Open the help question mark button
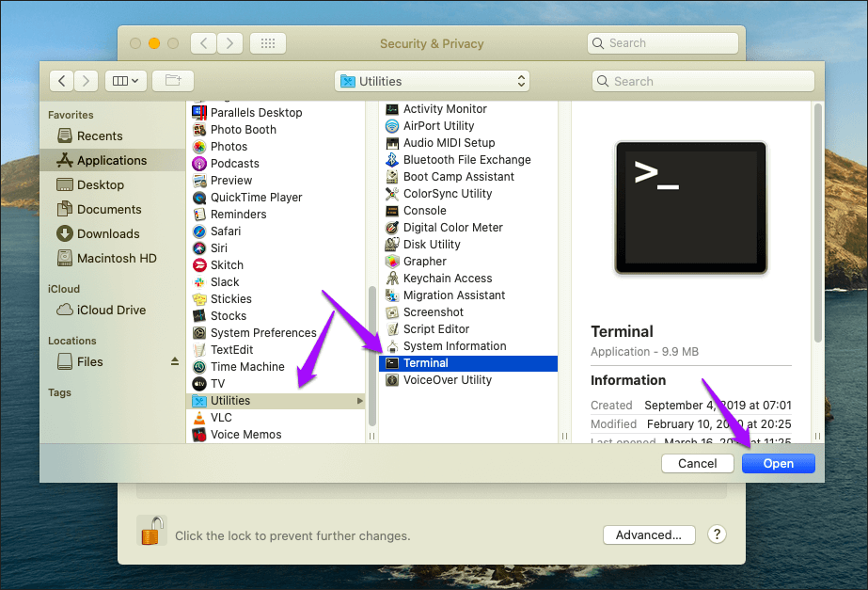The image size is (868, 590). (x=717, y=534)
